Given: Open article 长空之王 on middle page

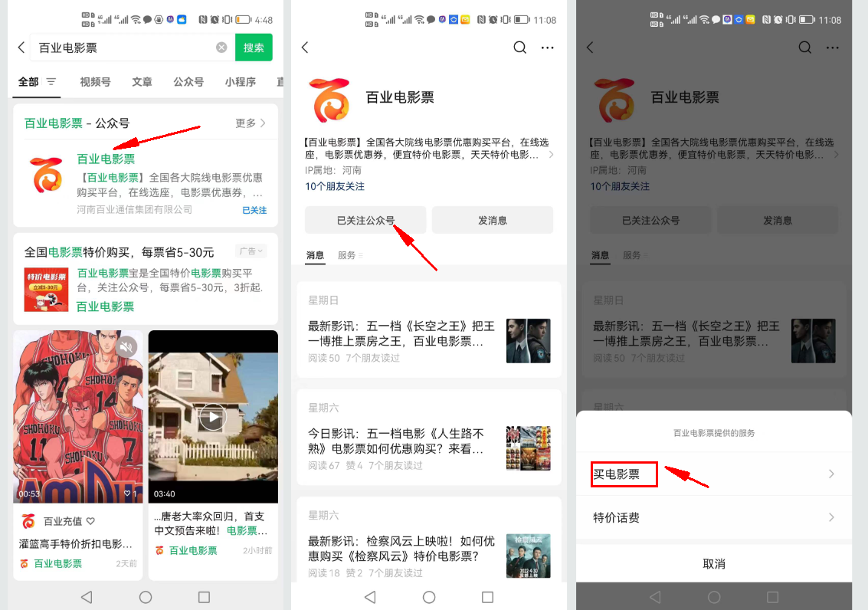Looking at the screenshot, I should pos(402,334).
